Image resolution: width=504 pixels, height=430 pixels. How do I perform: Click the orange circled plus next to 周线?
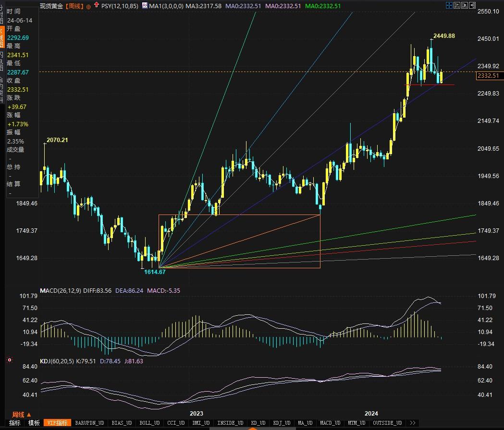(x=88, y=6)
